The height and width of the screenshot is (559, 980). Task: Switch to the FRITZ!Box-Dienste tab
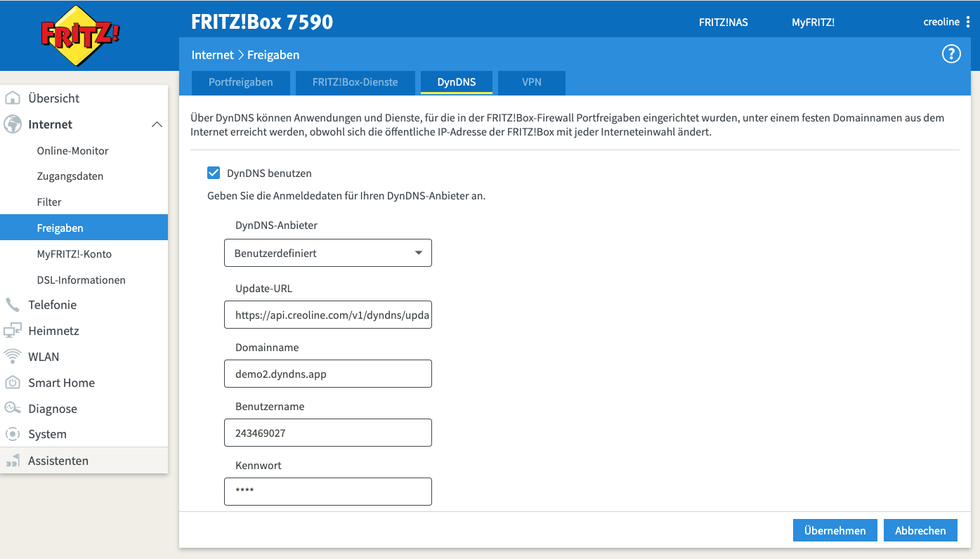(355, 82)
